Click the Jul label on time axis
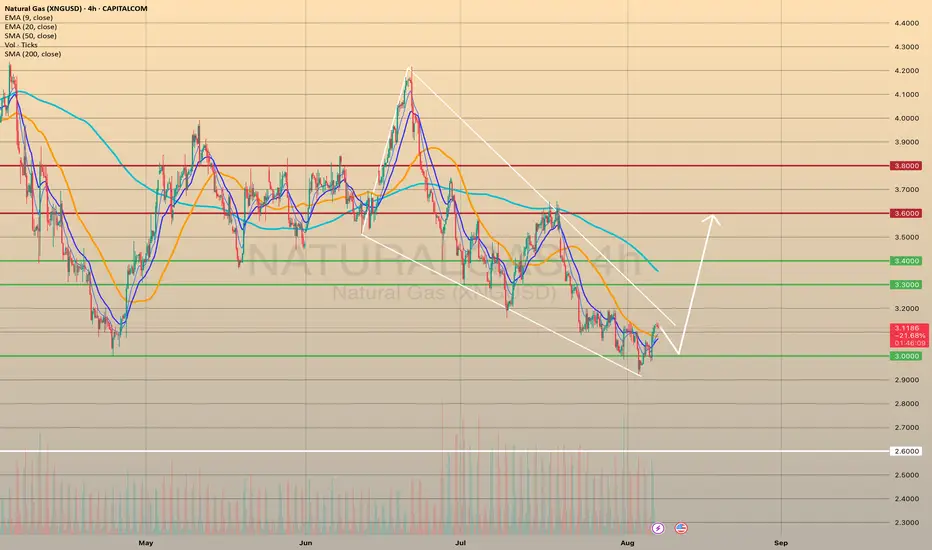This screenshot has width=932, height=550. pos(460,543)
